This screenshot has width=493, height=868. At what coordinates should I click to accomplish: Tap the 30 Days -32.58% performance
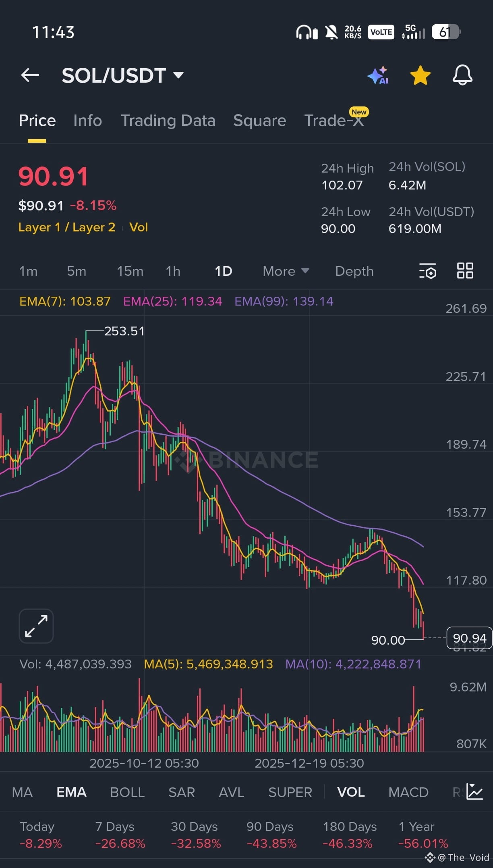pyautogui.click(x=196, y=835)
